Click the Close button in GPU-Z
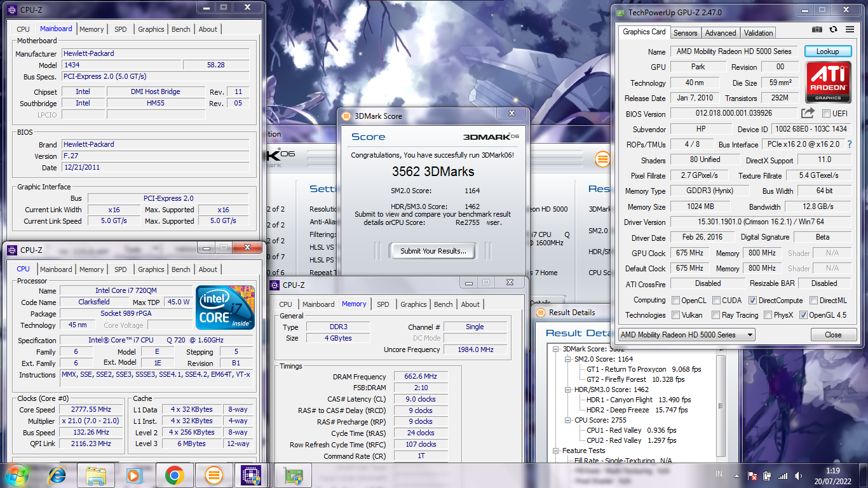 pos(833,335)
